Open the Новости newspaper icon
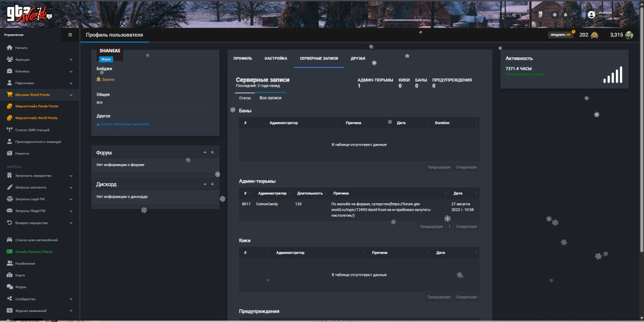Viewport: 644px width, 322px height. point(10,153)
